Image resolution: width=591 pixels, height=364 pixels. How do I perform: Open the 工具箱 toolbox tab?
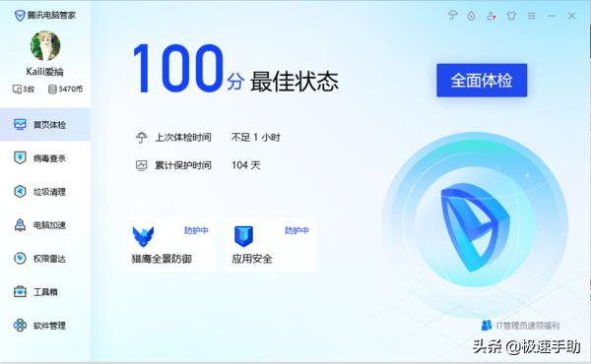45,292
